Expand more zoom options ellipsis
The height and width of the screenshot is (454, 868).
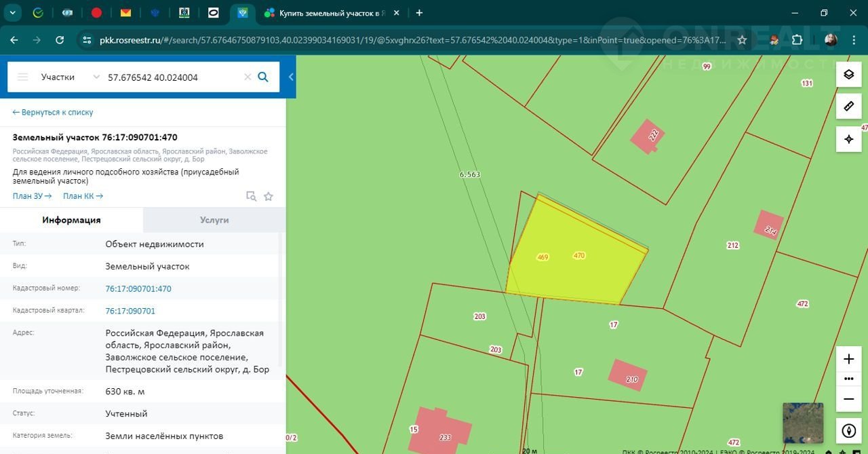[x=848, y=379]
